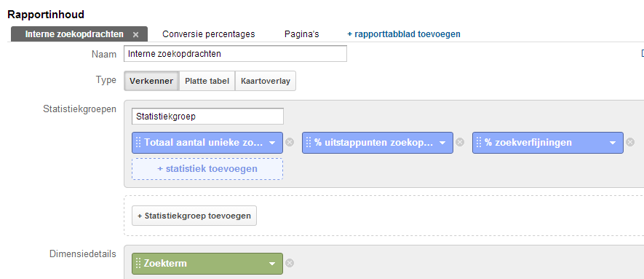
Task: Select the Verkenner report type
Action: tap(151, 81)
